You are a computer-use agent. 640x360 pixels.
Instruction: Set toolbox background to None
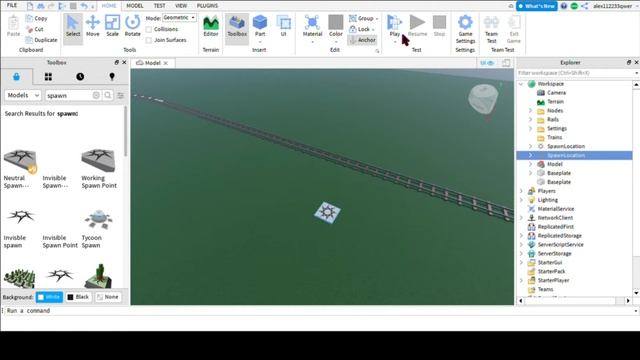point(108,297)
